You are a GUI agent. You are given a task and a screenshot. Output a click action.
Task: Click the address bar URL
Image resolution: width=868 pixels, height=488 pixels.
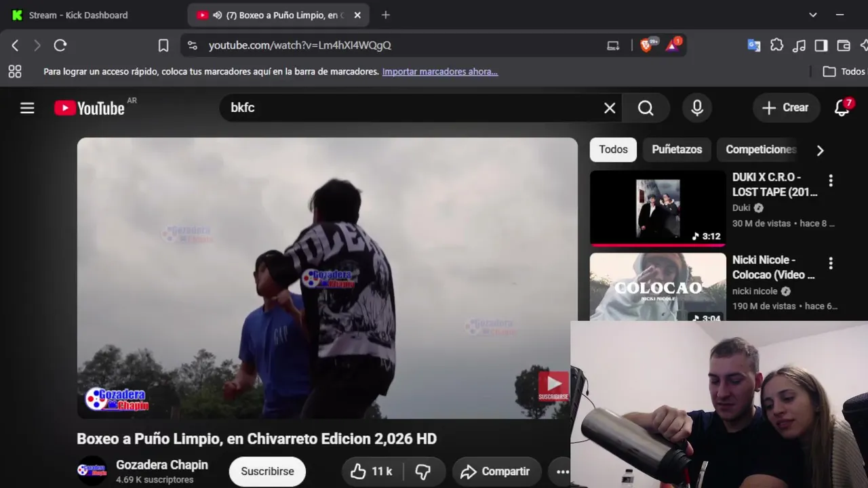pyautogui.click(x=300, y=45)
